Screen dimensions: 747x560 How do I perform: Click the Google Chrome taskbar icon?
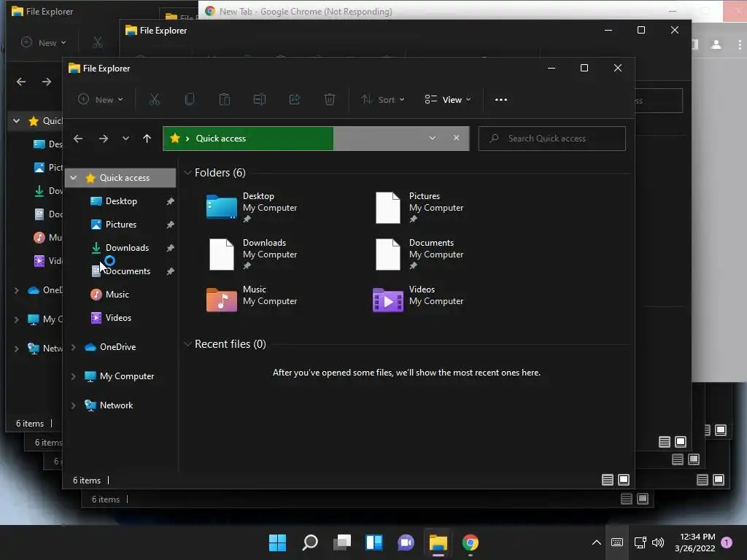(471, 542)
